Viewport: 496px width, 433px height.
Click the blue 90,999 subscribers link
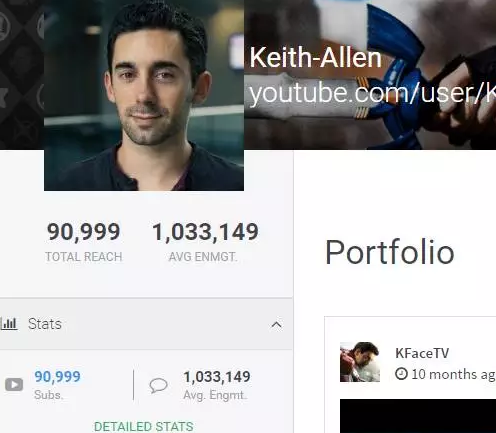coord(57,377)
